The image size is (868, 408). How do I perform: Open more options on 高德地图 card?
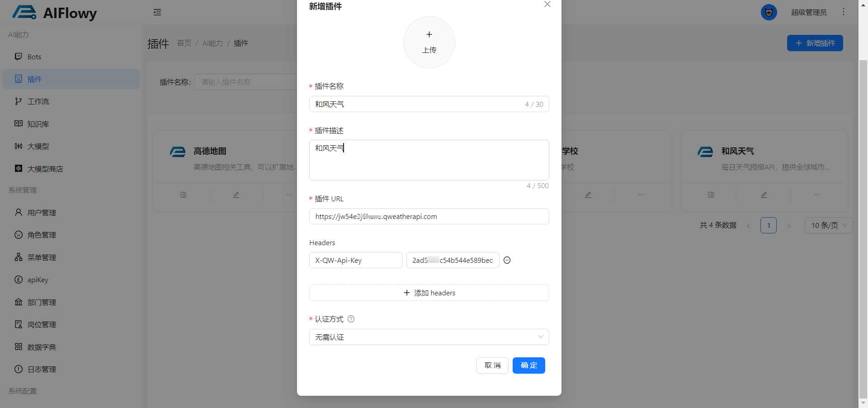pyautogui.click(x=289, y=195)
